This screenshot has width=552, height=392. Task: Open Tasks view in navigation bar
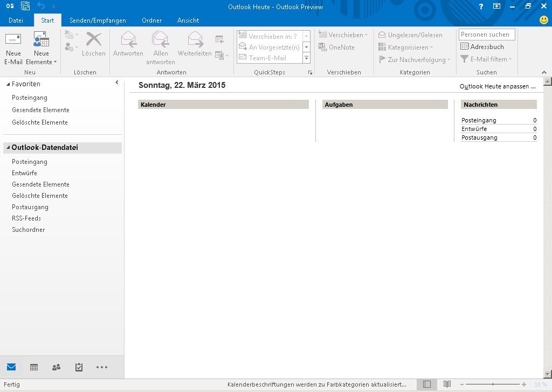pos(79,367)
